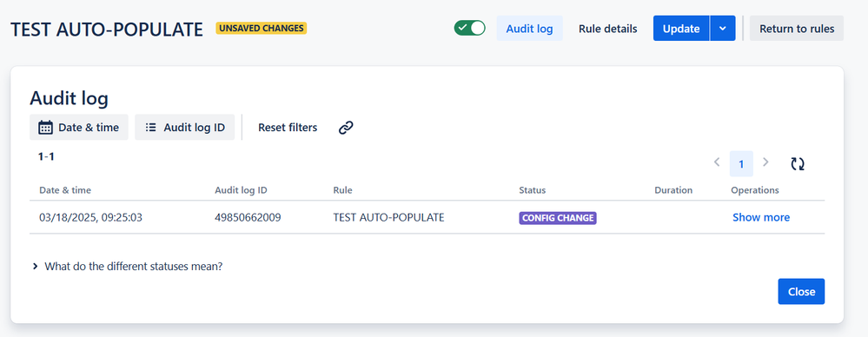The image size is (868, 337).
Task: Click the CONFIG CHANGE status badge
Action: point(558,218)
